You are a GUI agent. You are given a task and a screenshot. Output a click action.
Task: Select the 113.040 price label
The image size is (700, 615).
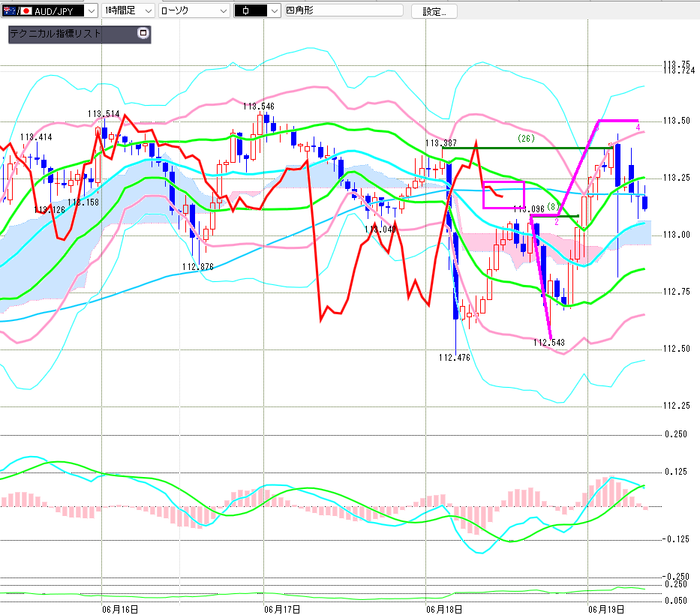click(380, 229)
